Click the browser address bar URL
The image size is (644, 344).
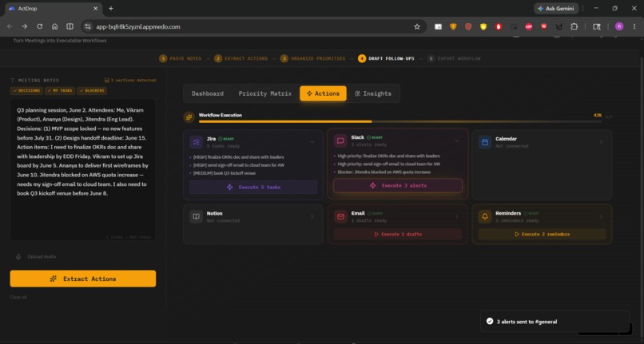point(138,26)
